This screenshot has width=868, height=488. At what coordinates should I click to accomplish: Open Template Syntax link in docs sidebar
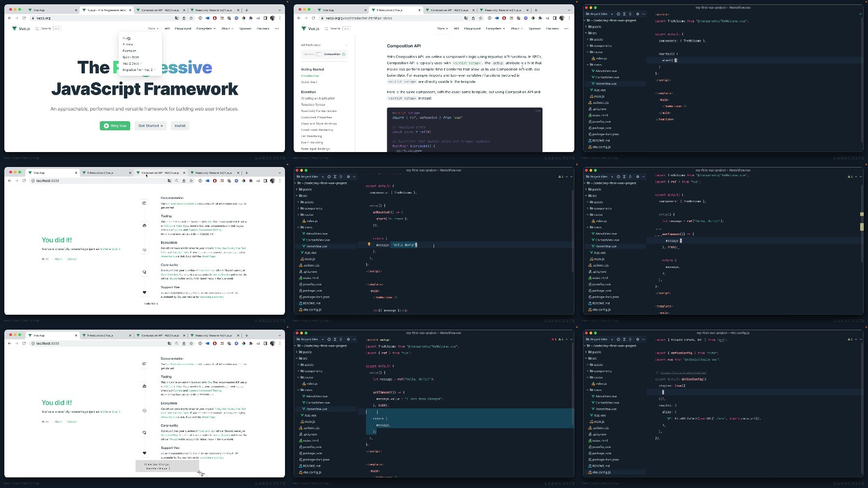(x=313, y=104)
